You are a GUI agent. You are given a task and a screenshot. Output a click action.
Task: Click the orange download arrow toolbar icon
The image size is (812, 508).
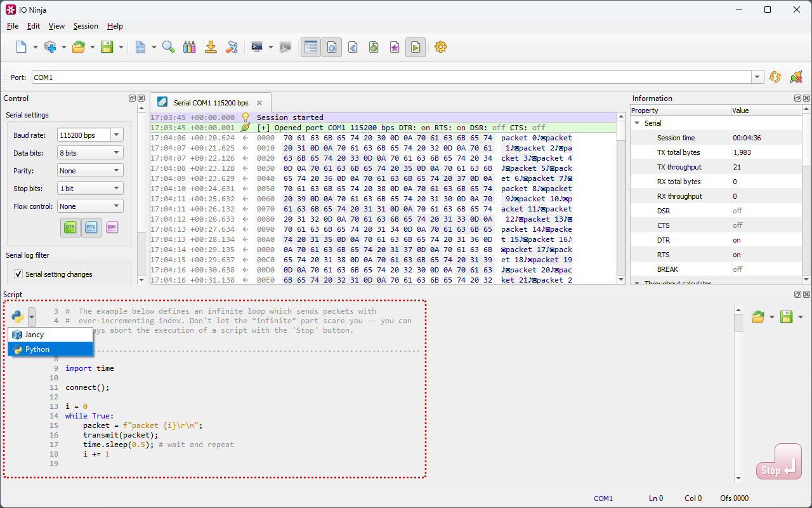click(211, 47)
